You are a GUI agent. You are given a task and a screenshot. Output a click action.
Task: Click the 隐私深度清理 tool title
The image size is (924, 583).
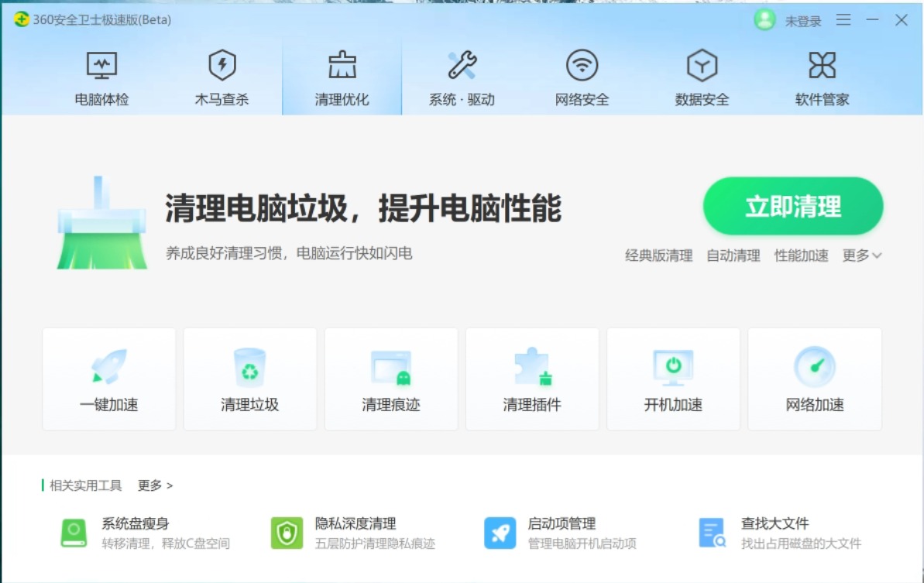tap(356, 523)
